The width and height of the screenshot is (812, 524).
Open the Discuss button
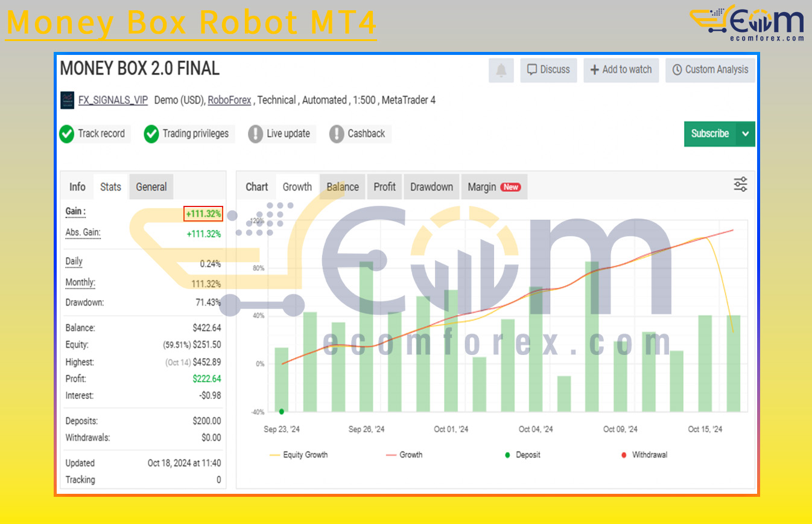click(548, 70)
